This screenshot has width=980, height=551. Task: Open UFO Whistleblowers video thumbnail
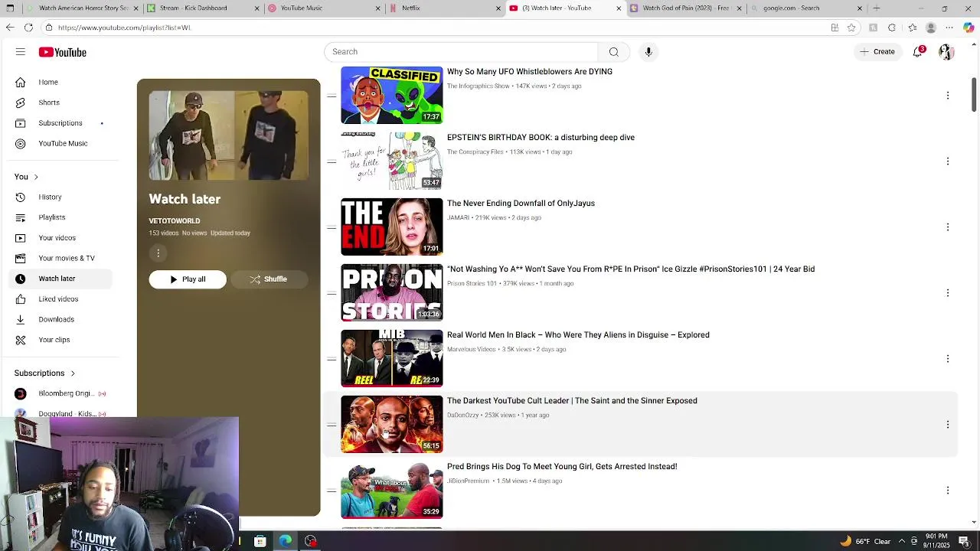pos(392,96)
